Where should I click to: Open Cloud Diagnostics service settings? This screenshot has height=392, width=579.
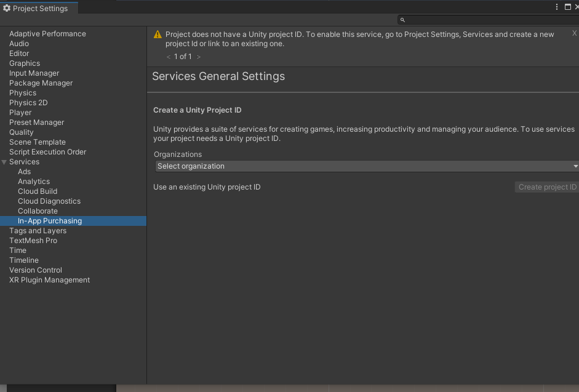pos(49,201)
